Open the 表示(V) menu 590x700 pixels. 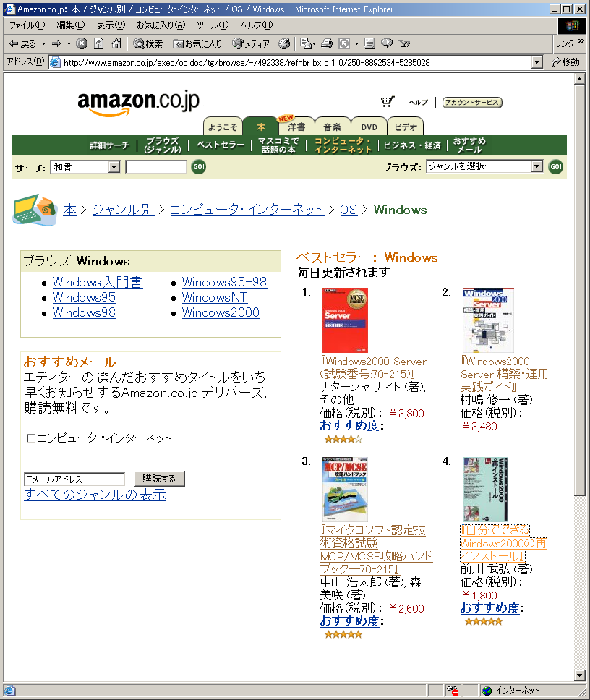pyautogui.click(x=111, y=25)
